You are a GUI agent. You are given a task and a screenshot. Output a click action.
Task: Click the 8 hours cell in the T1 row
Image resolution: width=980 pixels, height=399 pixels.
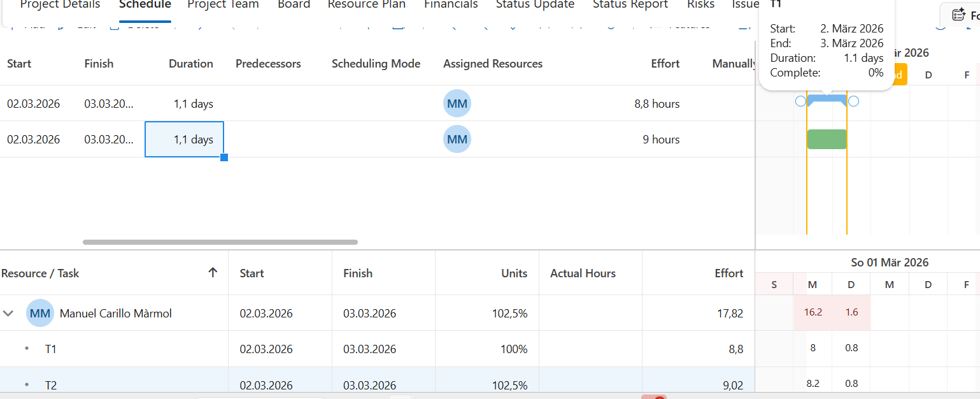click(813, 348)
